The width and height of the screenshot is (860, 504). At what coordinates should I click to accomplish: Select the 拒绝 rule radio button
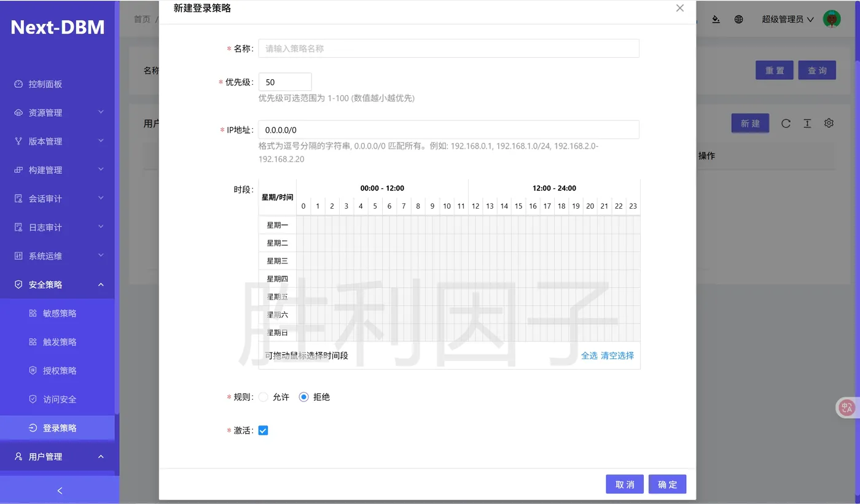(x=303, y=397)
